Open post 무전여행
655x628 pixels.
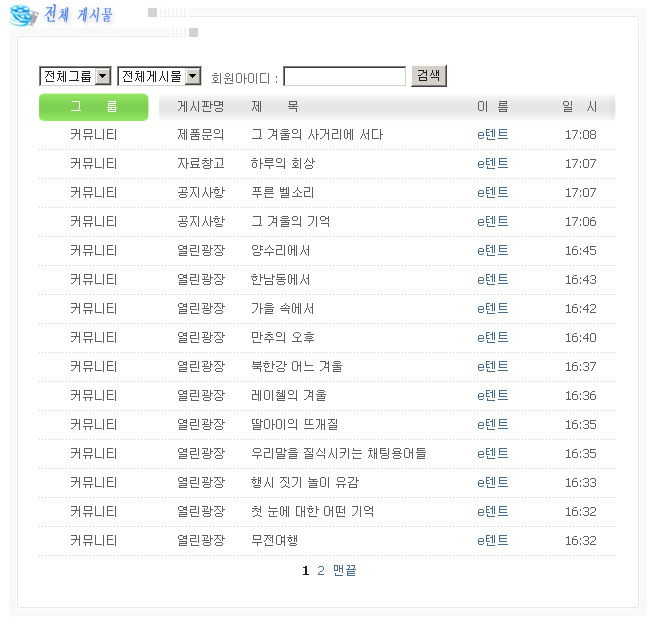[x=274, y=541]
